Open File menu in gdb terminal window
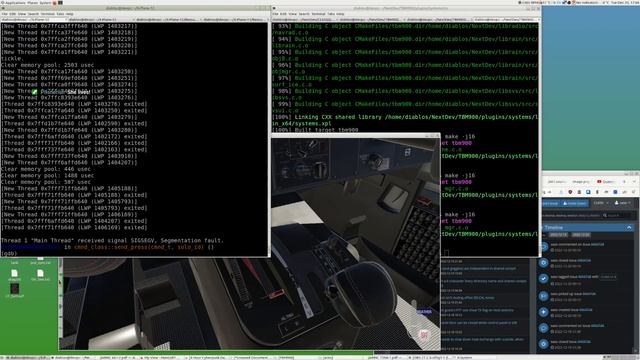 (4, 14)
